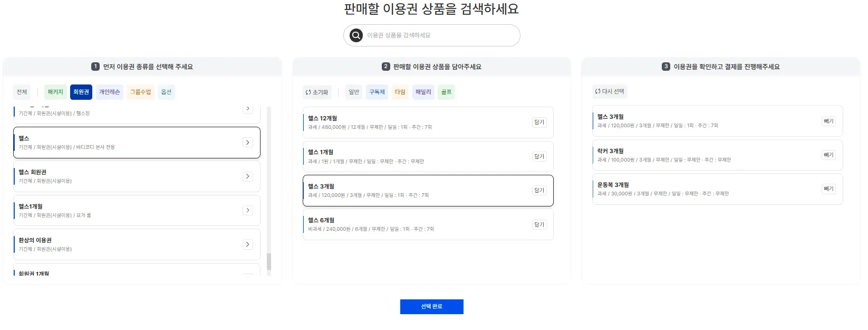Expand the 헬스 회원권 chevron
This screenshot has width=868, height=330.
pyautogui.click(x=247, y=176)
